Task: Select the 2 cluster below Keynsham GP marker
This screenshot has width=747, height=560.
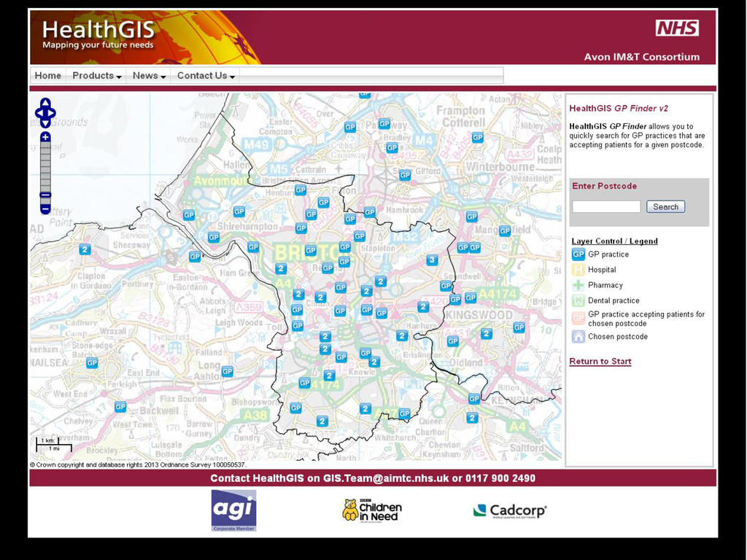Action: (472, 418)
